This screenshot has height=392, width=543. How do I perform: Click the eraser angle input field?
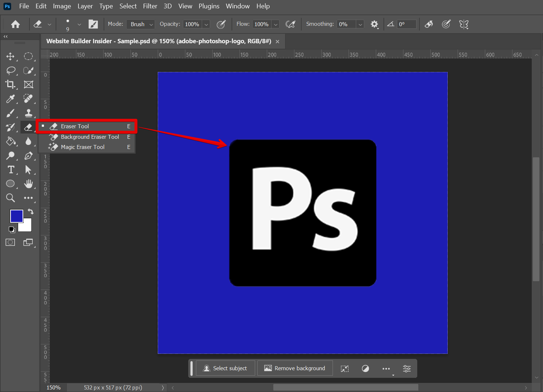pyautogui.click(x=406, y=24)
